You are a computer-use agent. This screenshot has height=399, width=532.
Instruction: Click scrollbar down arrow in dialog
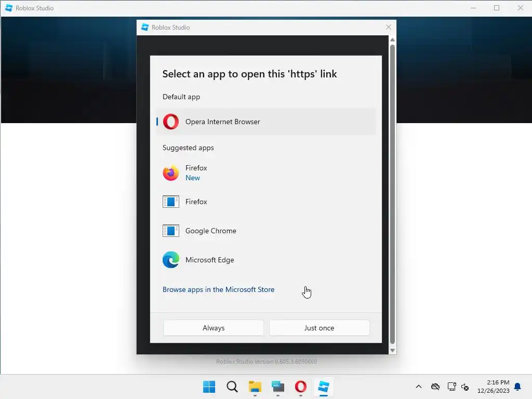point(393,351)
